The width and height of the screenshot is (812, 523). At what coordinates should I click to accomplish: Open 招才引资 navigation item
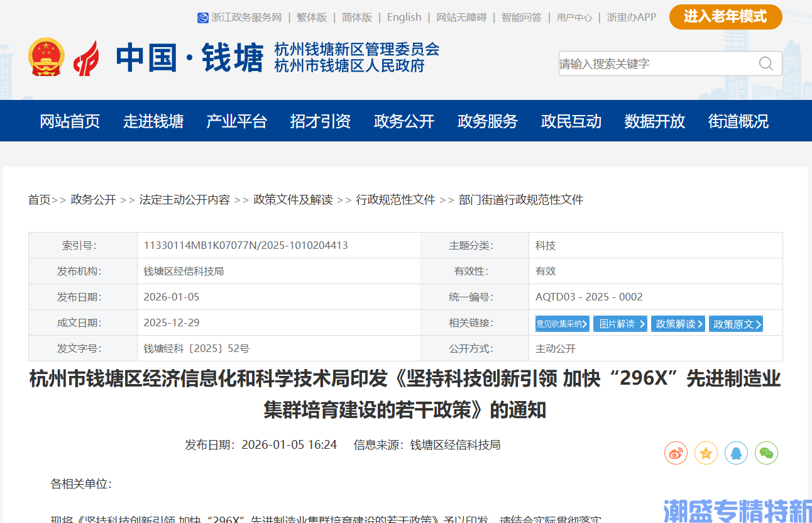[321, 121]
